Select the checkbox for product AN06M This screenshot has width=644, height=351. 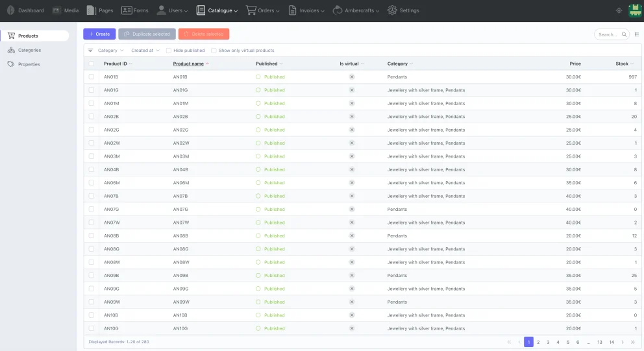(91, 183)
